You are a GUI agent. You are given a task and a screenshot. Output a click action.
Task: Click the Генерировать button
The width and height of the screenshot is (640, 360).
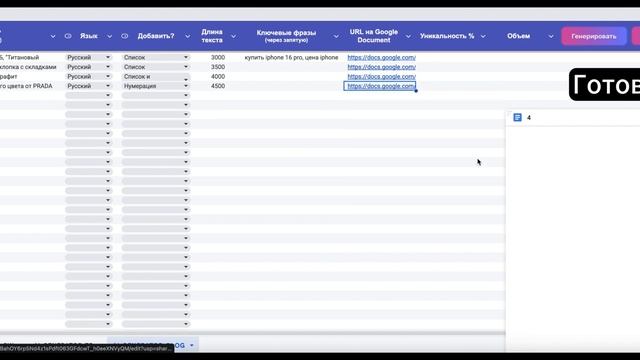(593, 36)
